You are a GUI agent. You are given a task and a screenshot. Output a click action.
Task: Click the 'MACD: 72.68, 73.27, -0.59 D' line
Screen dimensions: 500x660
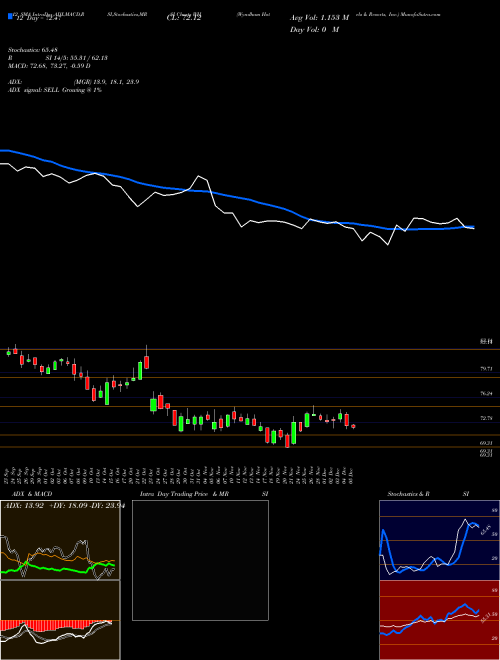point(50,66)
